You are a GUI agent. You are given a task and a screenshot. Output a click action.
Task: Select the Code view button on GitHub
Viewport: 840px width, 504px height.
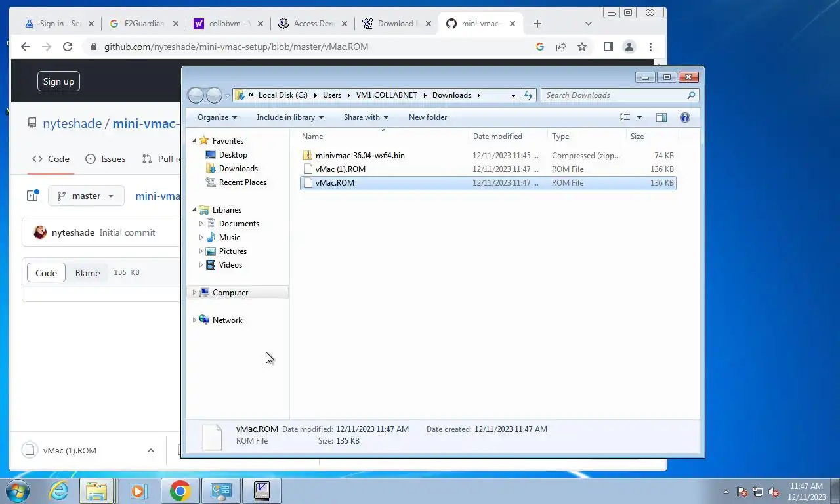point(46,273)
